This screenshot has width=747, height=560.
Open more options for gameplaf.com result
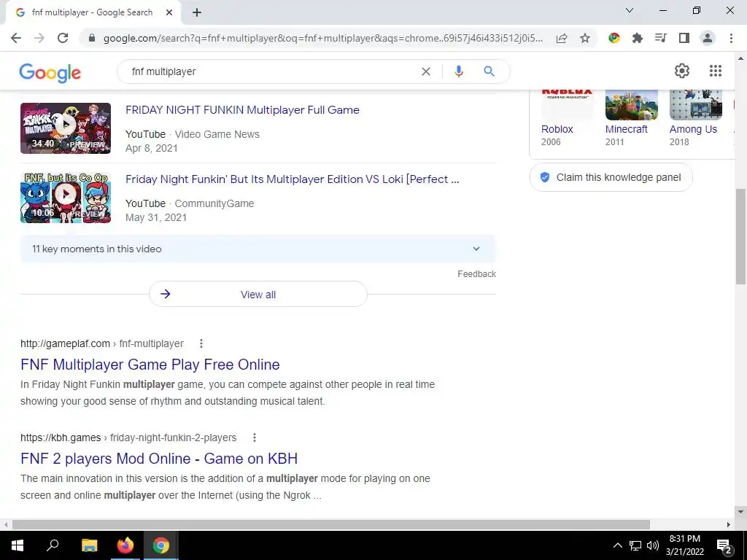point(201,343)
